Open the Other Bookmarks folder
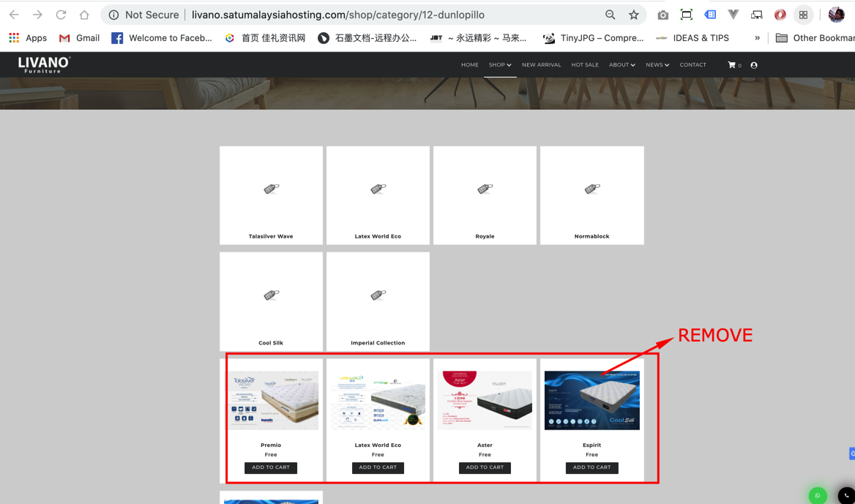Image resolution: width=855 pixels, height=504 pixels. tap(815, 37)
